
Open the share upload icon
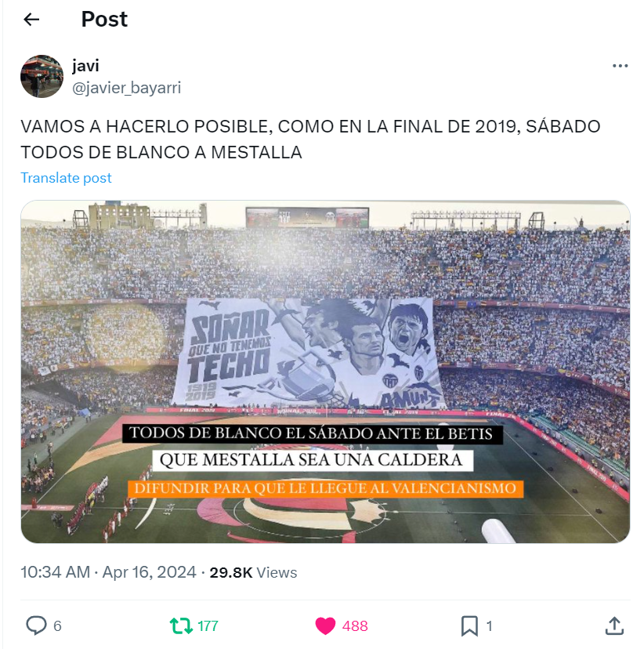[x=614, y=625]
